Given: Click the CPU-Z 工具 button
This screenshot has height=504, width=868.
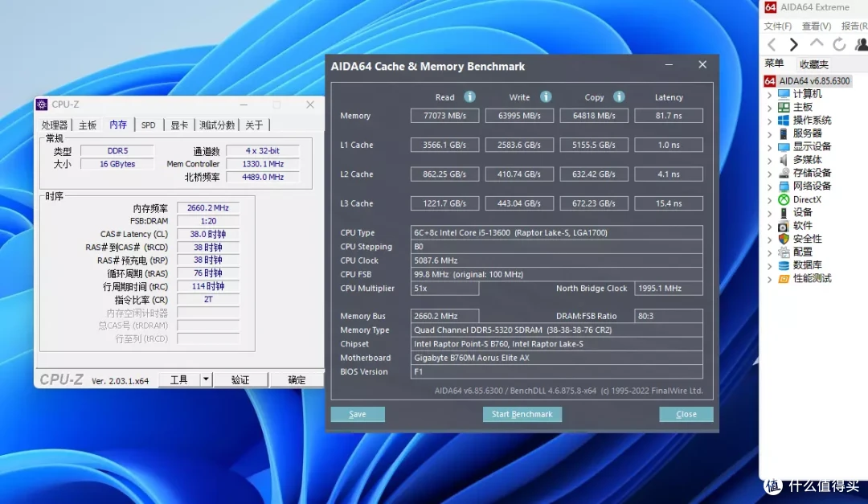Looking at the screenshot, I should pyautogui.click(x=178, y=379).
